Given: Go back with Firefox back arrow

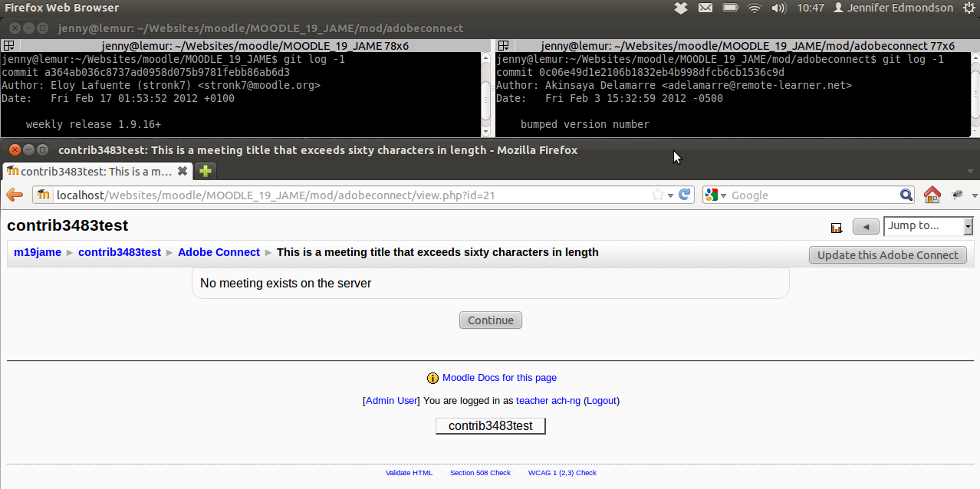Looking at the screenshot, I should point(14,195).
